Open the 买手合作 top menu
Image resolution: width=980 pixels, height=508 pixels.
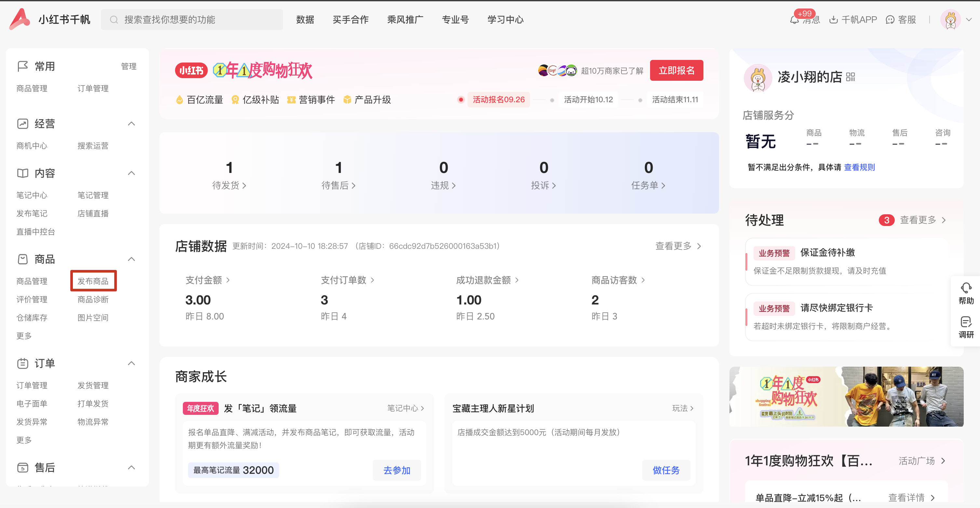pos(350,20)
